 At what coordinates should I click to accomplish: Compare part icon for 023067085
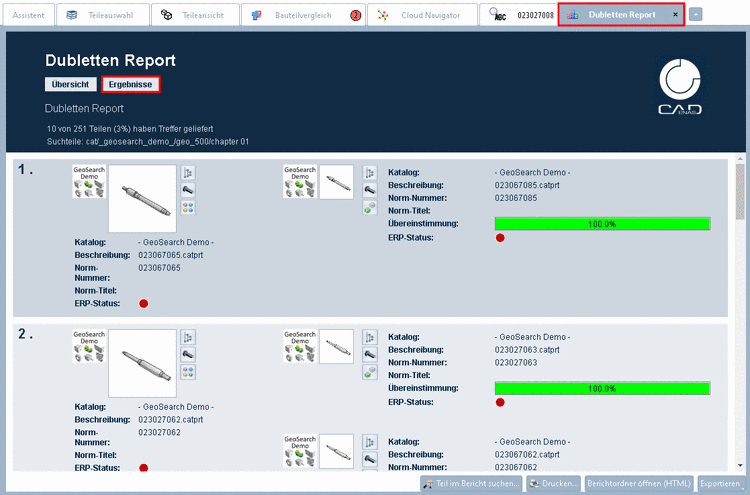[370, 208]
